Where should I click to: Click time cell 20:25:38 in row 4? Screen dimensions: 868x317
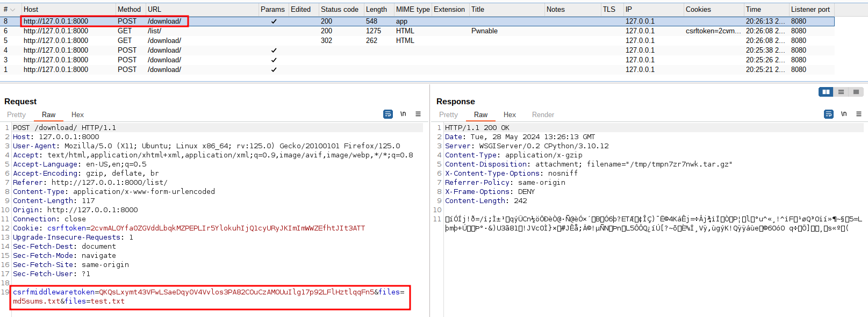pos(765,51)
